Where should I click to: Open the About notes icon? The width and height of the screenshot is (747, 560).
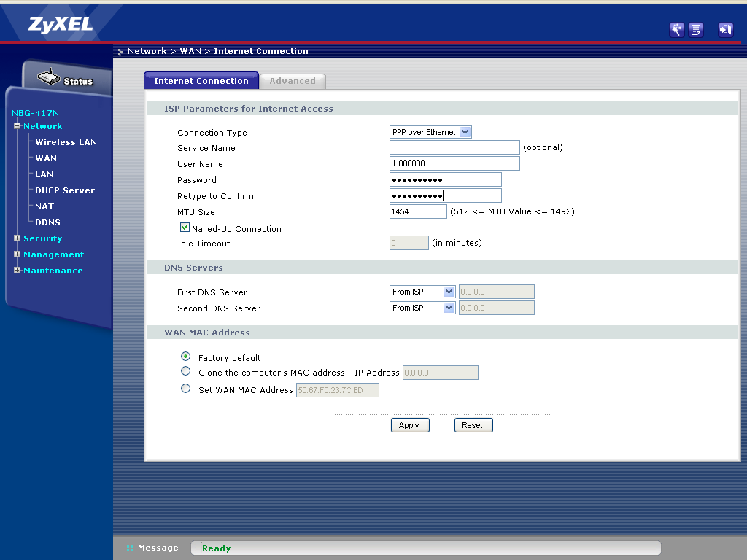(696, 29)
